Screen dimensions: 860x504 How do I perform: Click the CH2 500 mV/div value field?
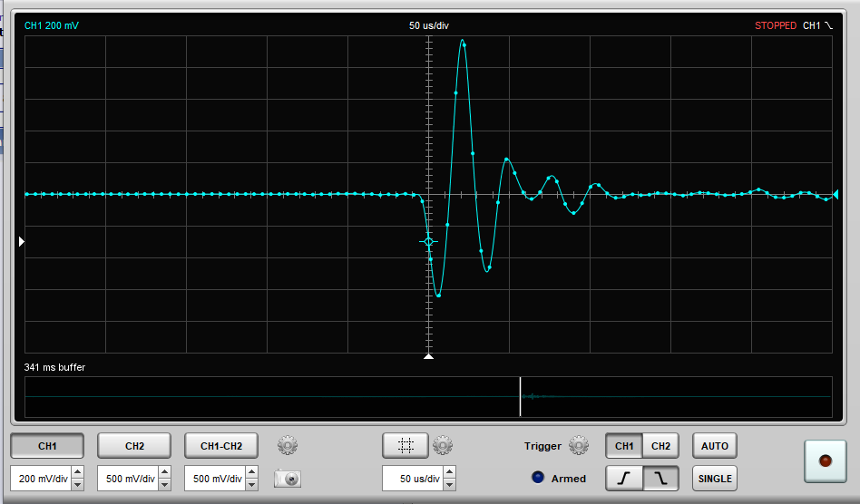(128, 479)
